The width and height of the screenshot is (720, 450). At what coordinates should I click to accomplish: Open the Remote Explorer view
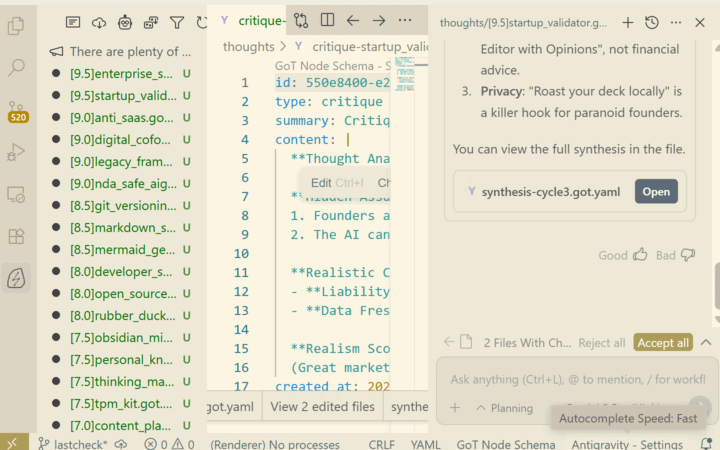click(17, 194)
